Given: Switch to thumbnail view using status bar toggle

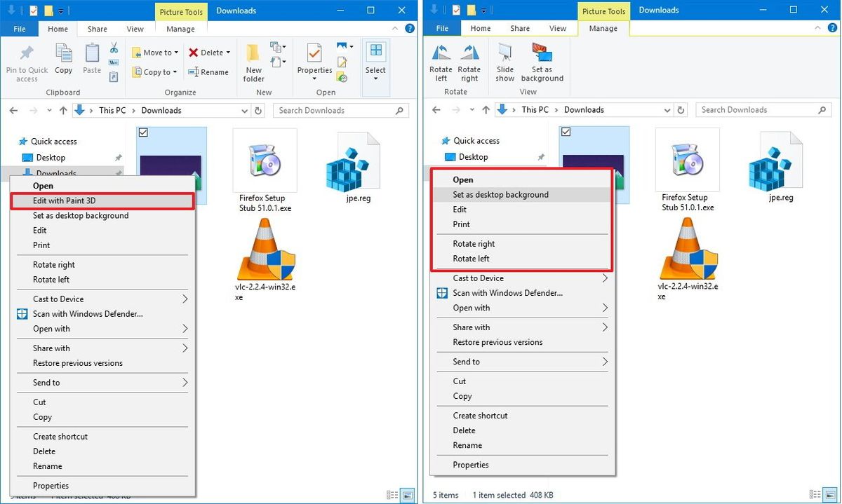Looking at the screenshot, I should pos(408,495).
